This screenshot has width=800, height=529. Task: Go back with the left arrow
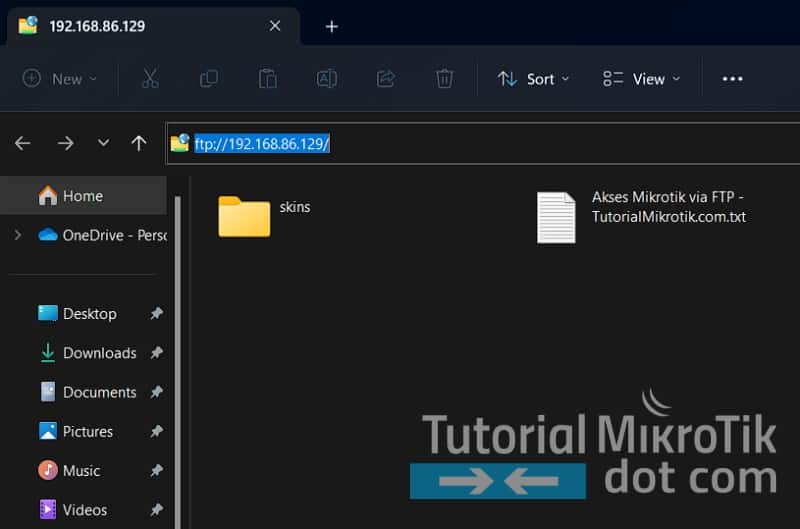point(22,143)
